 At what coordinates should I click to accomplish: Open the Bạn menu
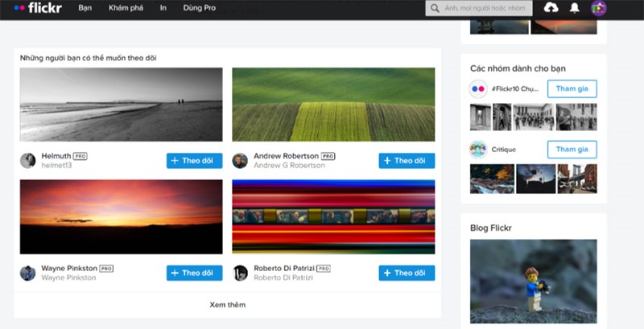point(85,8)
